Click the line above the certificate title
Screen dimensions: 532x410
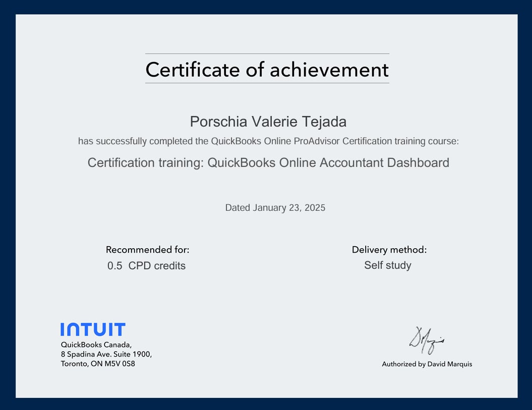click(267, 53)
